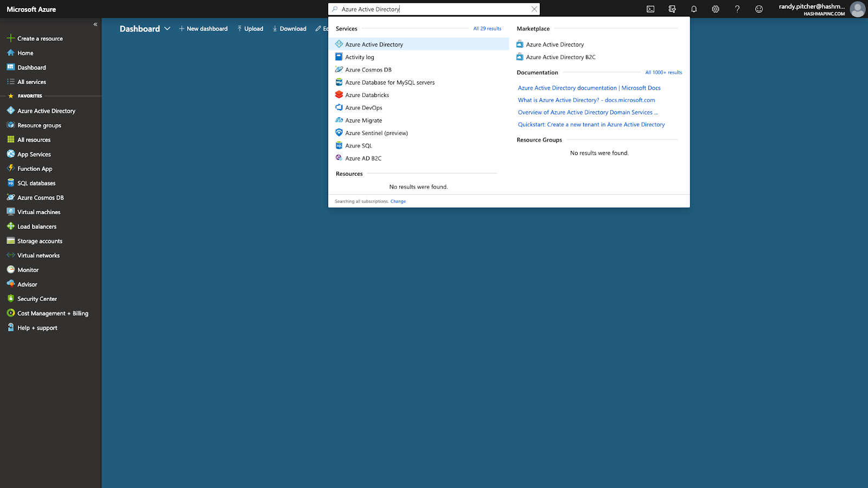Open Advisor in the sidebar

point(27,285)
